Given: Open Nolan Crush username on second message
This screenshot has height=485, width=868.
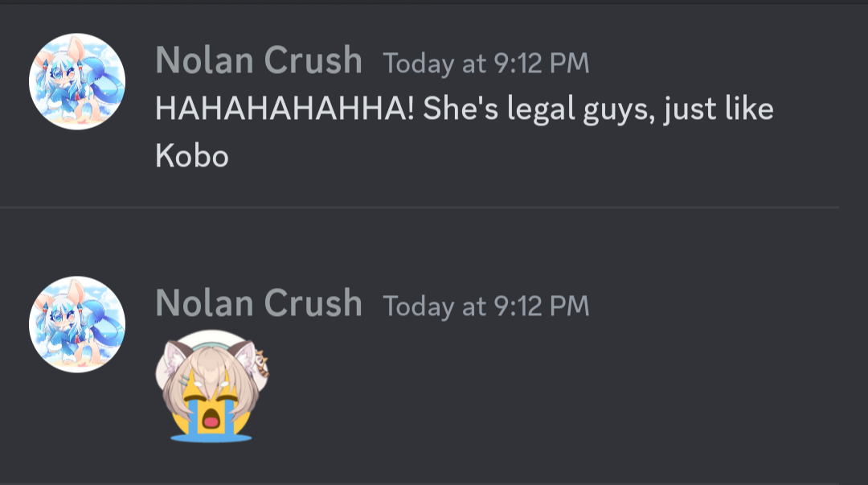Looking at the screenshot, I should (259, 302).
